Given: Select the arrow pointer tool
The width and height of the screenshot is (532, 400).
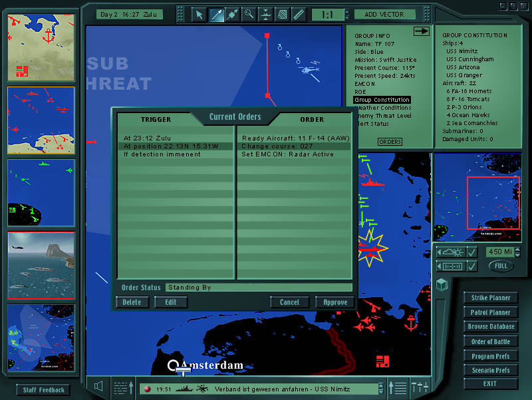Looking at the screenshot, I should click(x=199, y=15).
